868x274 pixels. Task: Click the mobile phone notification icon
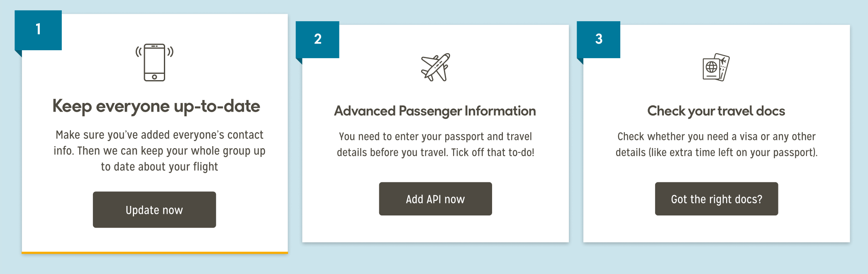154,62
